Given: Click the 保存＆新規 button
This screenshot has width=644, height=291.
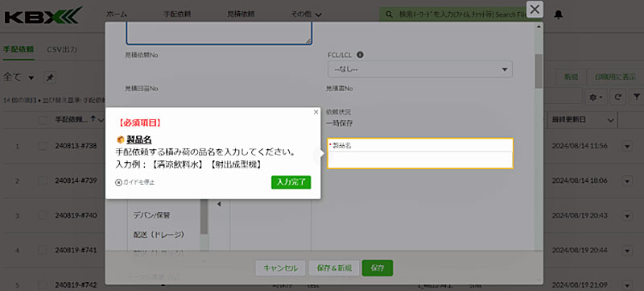Looking at the screenshot, I should (334, 268).
